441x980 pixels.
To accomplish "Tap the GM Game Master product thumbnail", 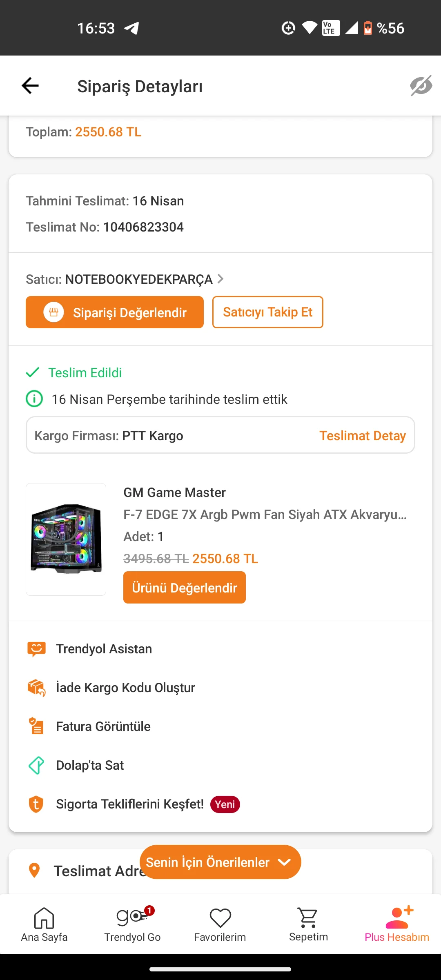I will point(66,539).
